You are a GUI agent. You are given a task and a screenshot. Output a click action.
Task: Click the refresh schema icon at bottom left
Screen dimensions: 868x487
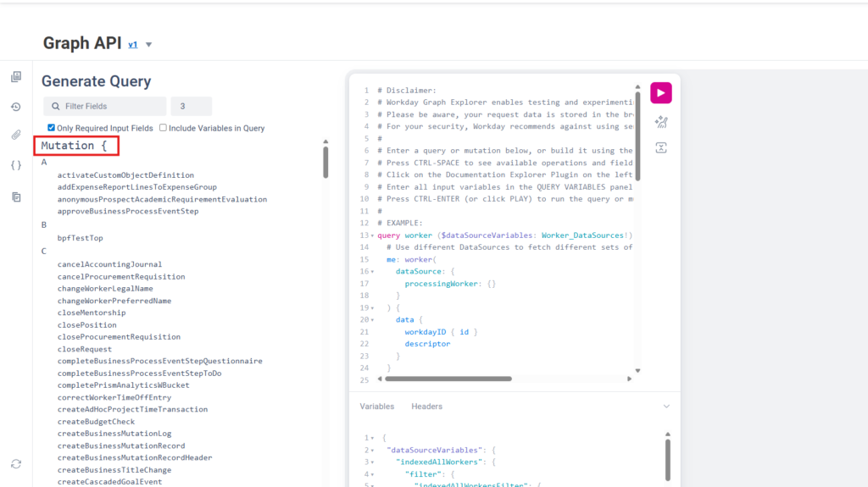pos(16,464)
